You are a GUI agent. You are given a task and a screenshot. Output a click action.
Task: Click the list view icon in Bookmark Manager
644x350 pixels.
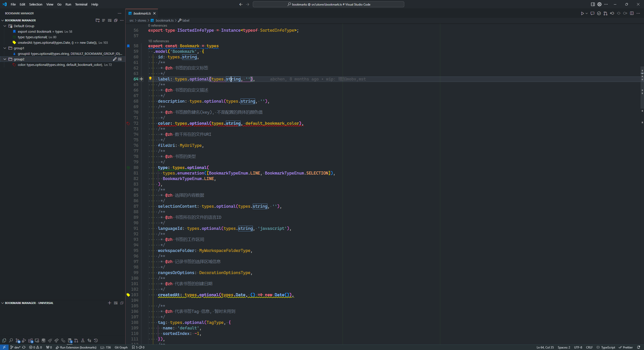[x=104, y=20]
